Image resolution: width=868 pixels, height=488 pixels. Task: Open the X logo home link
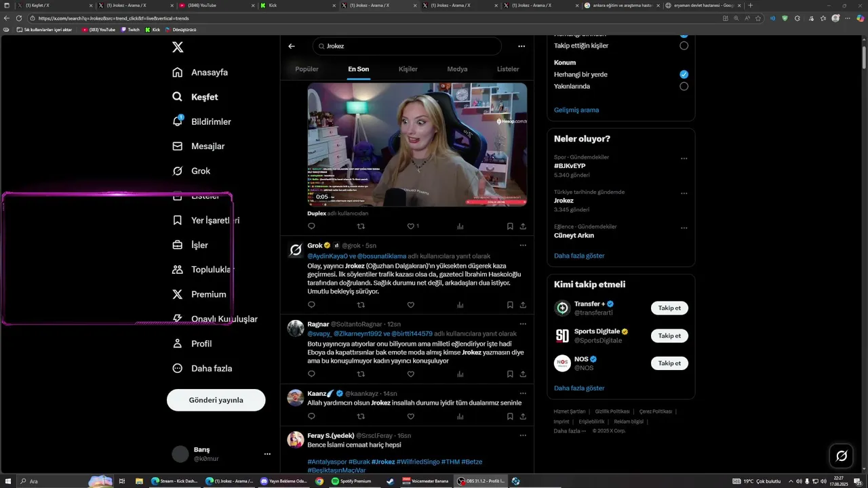tap(178, 47)
